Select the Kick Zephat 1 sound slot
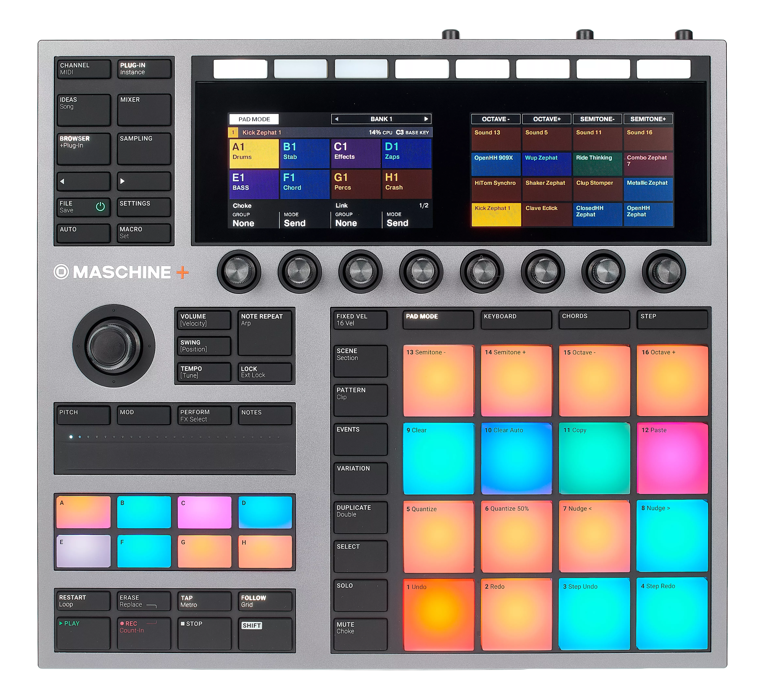 (x=496, y=215)
